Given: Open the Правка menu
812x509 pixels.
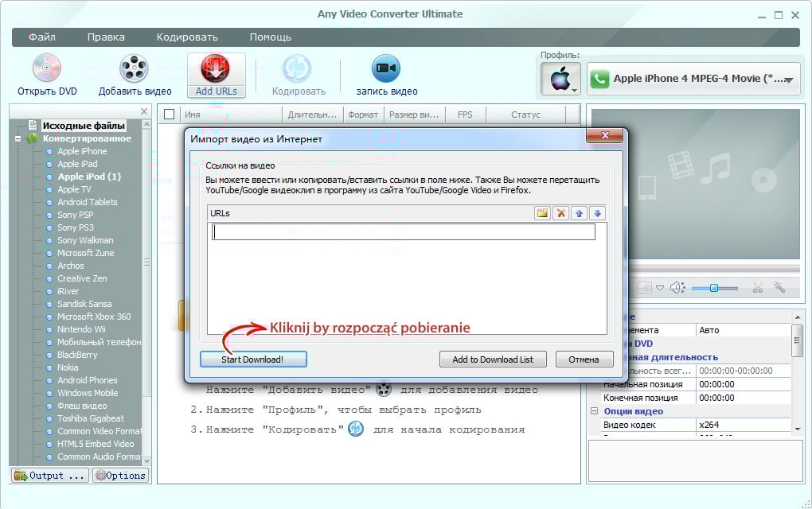Looking at the screenshot, I should click(x=106, y=37).
